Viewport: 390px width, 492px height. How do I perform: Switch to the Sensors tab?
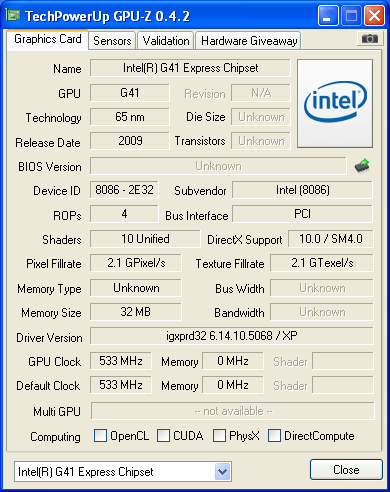click(x=112, y=41)
